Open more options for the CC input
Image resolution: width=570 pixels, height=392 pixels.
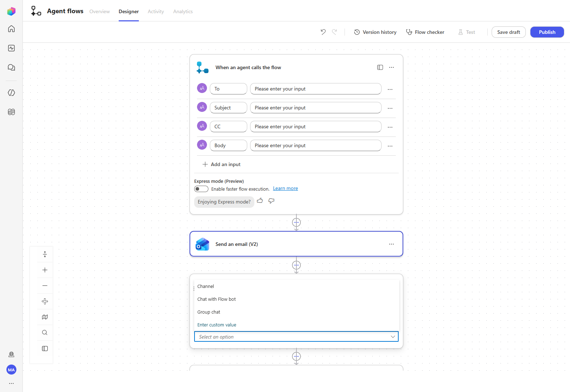click(390, 127)
